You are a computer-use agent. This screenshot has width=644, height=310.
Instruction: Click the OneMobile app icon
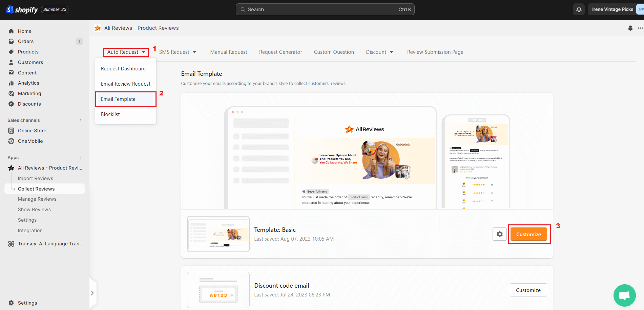(x=11, y=141)
